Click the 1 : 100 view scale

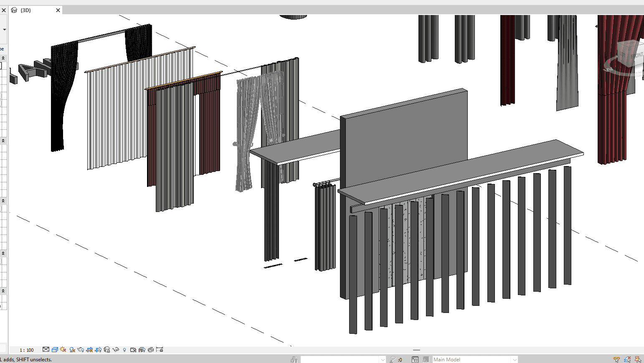pyautogui.click(x=27, y=350)
